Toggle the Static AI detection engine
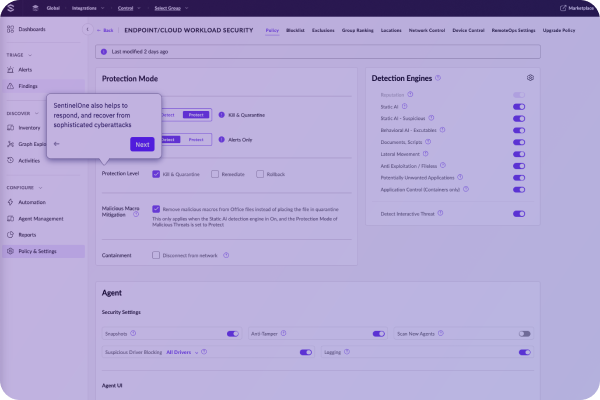 pyautogui.click(x=519, y=106)
